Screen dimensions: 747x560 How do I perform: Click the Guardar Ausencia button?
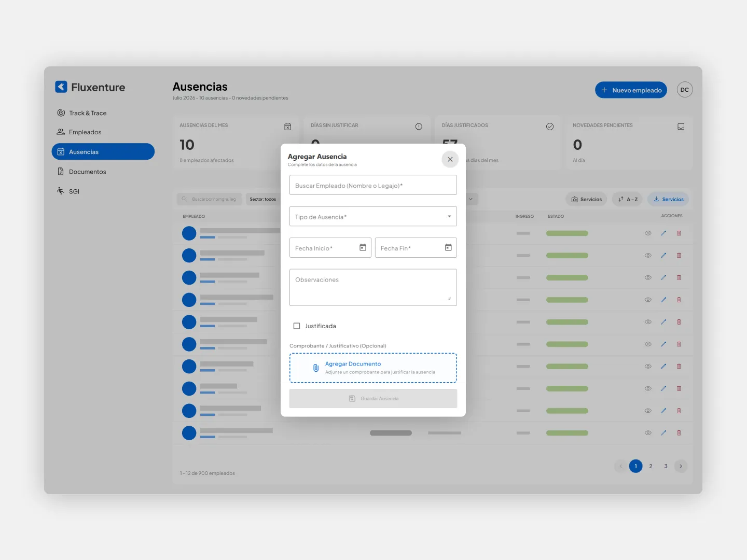coord(373,398)
